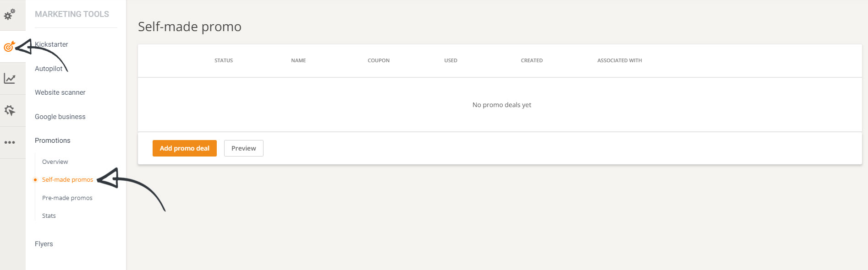Open Google business section
The height and width of the screenshot is (270, 868).
(x=60, y=117)
